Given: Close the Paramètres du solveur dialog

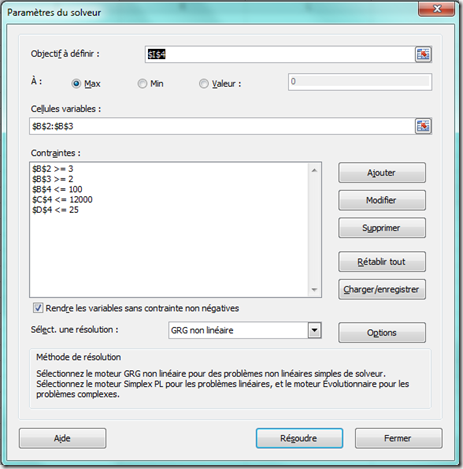Looking at the screenshot, I should tap(437, 9).
